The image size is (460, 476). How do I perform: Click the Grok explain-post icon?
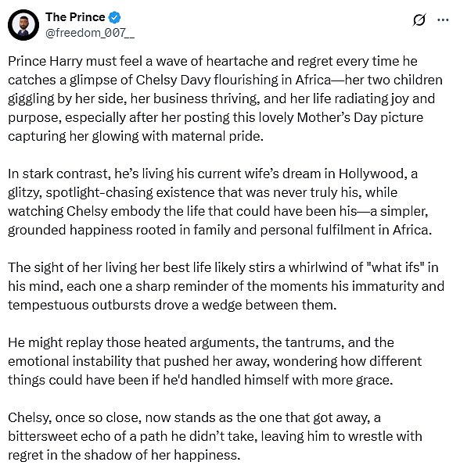pyautogui.click(x=419, y=20)
